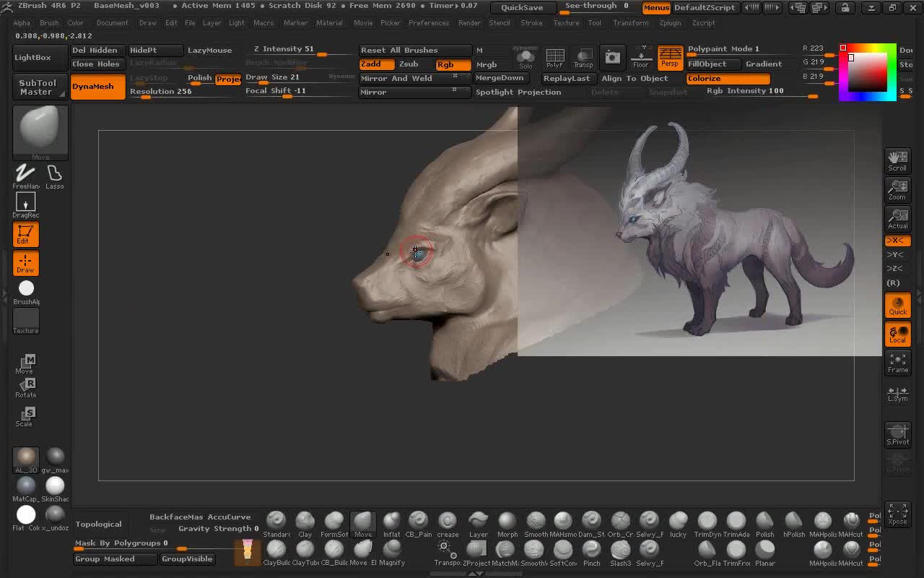Click Del Hidden button
This screenshot has height=578, width=924.
(x=97, y=51)
